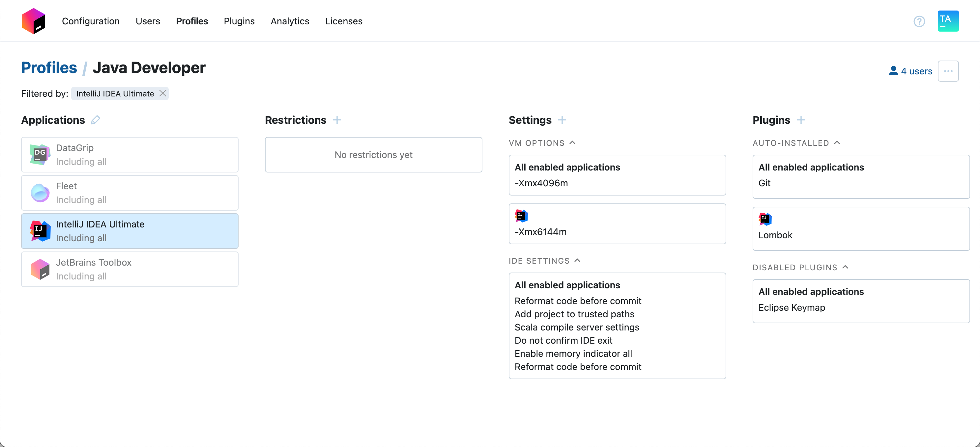Click the IntelliJ icon in the -Xmx6144m card
This screenshot has height=447, width=980.
[521, 215]
